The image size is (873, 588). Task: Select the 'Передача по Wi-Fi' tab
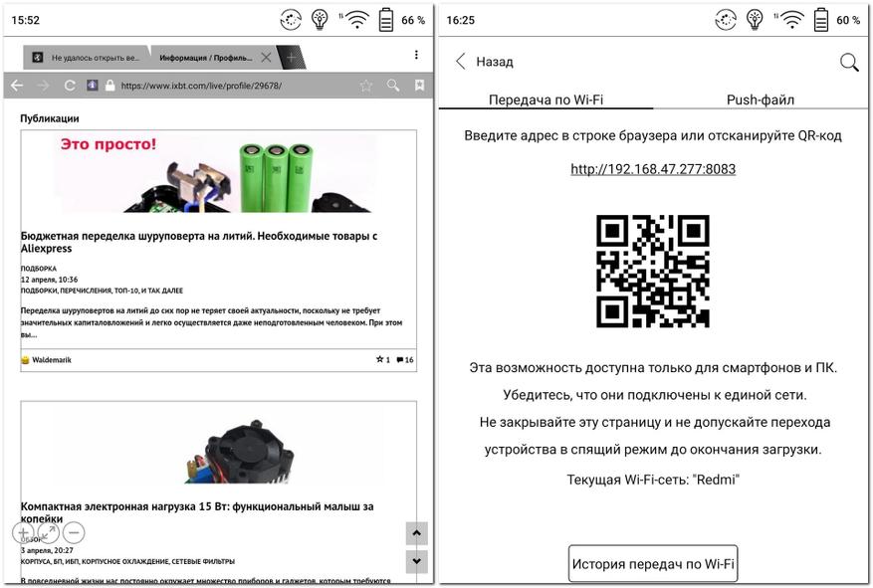546,99
